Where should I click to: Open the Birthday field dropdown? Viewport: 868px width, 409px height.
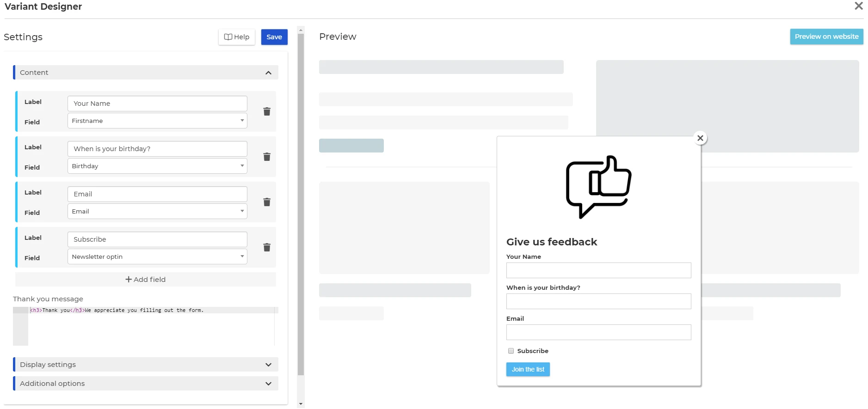click(157, 166)
